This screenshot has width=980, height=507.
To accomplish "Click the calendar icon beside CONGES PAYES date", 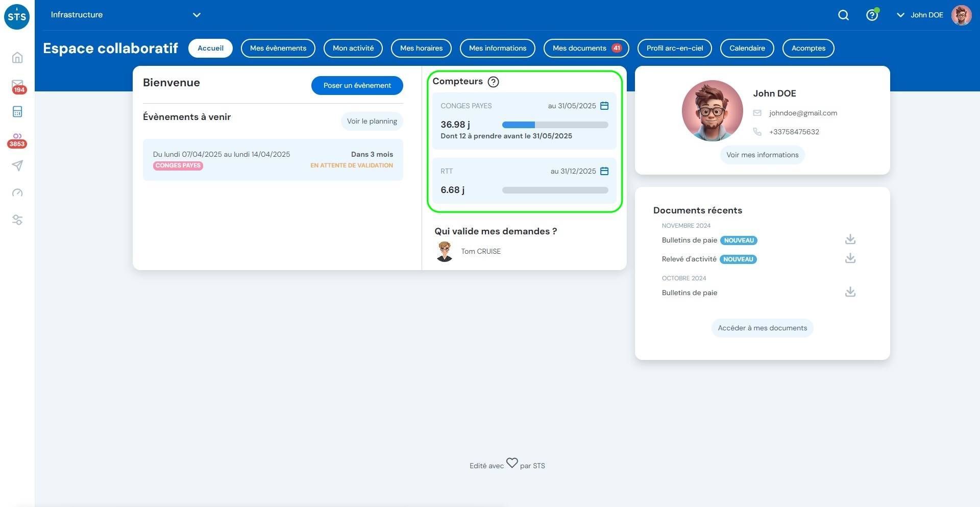I will 604,106.
